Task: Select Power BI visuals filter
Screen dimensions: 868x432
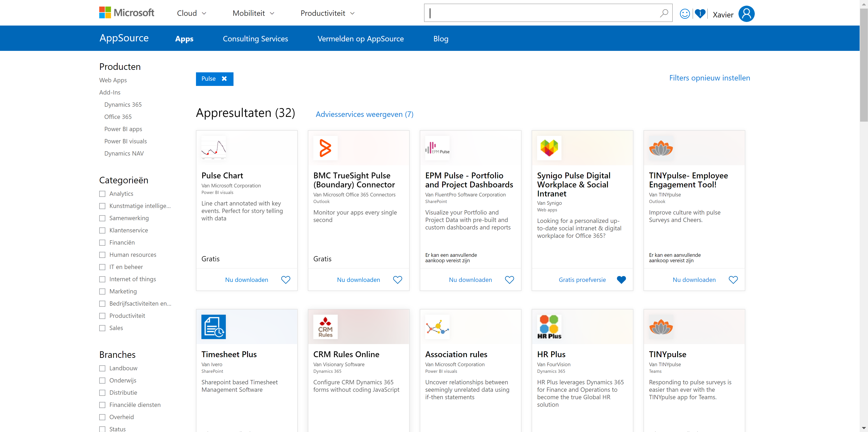Action: [125, 141]
